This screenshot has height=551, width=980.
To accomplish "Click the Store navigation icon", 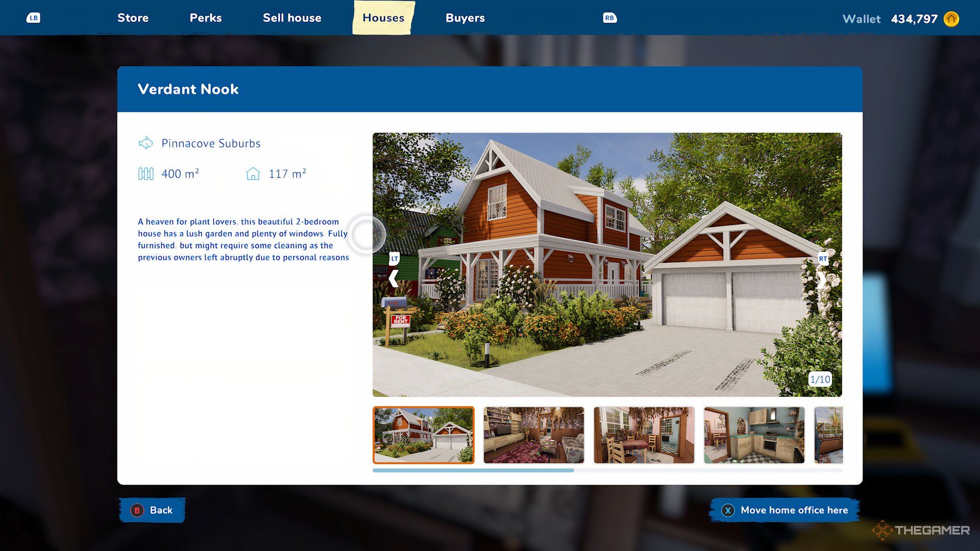I will 133,17.
